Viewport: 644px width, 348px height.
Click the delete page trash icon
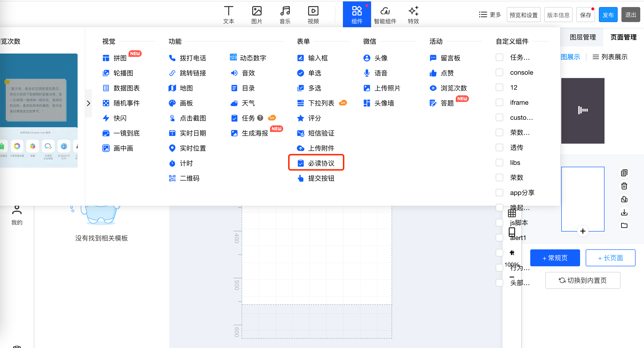[x=624, y=186]
